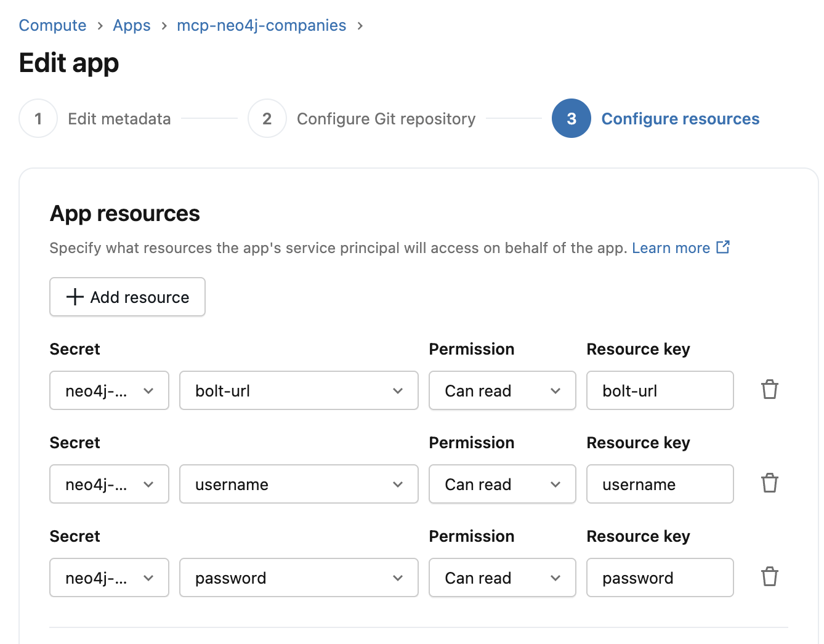Click the Add resource button
Image resolution: width=824 pixels, height=644 pixels.
click(127, 297)
